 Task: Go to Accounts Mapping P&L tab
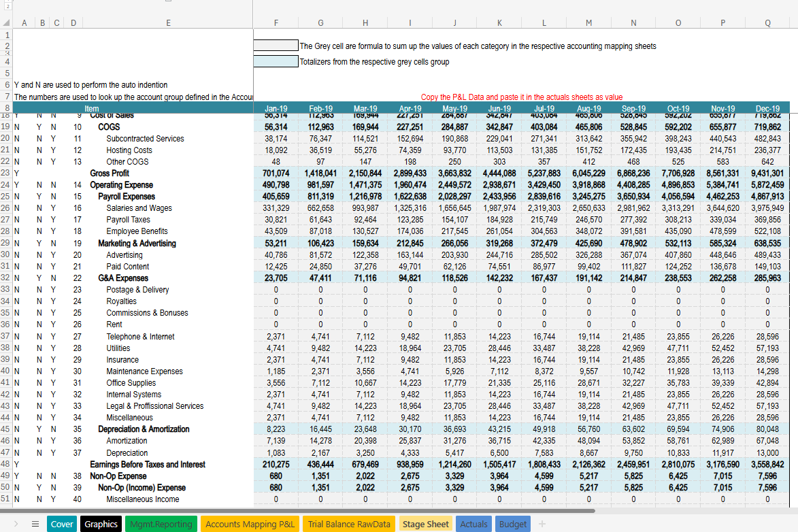pyautogui.click(x=250, y=524)
